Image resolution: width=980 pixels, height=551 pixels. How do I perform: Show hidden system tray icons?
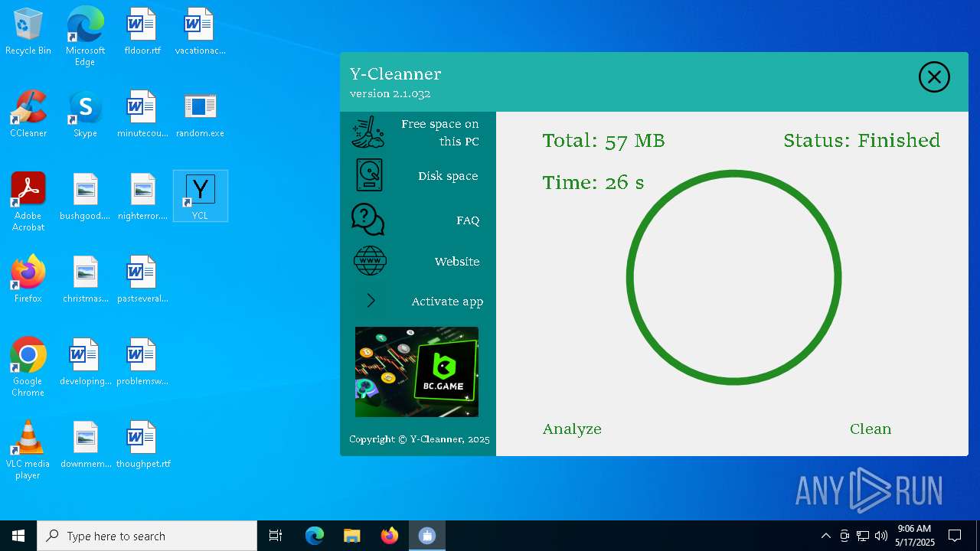[825, 536]
